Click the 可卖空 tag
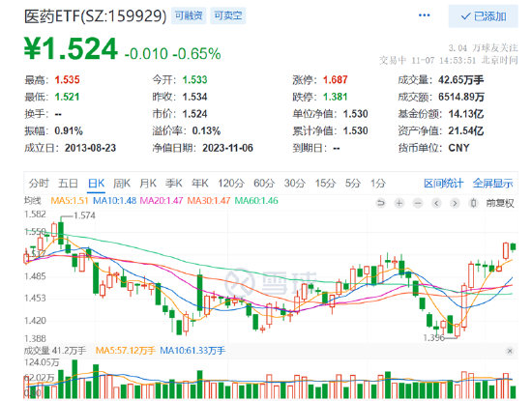The image size is (532, 401). [227, 15]
